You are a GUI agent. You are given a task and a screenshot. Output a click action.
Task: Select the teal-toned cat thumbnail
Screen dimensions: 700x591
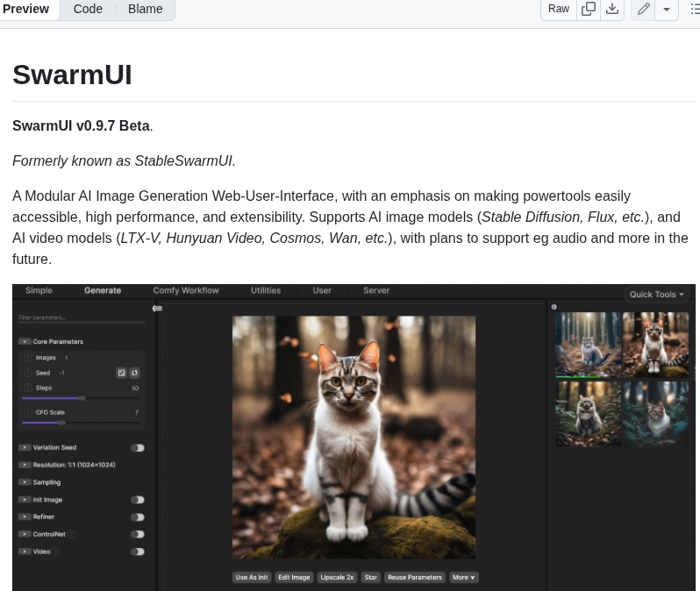pyautogui.click(x=655, y=414)
